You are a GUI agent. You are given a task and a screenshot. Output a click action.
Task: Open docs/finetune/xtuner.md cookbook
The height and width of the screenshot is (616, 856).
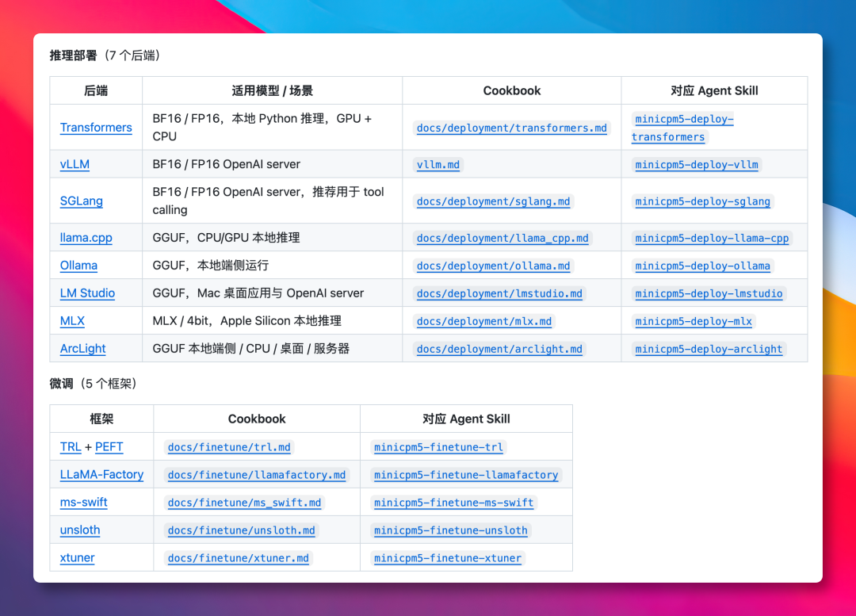click(x=238, y=558)
